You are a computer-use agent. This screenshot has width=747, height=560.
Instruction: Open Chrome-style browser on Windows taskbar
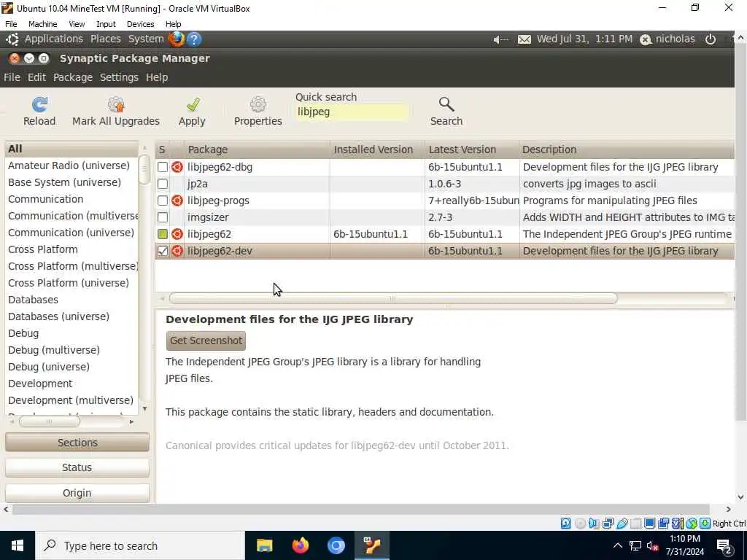[x=336, y=545]
